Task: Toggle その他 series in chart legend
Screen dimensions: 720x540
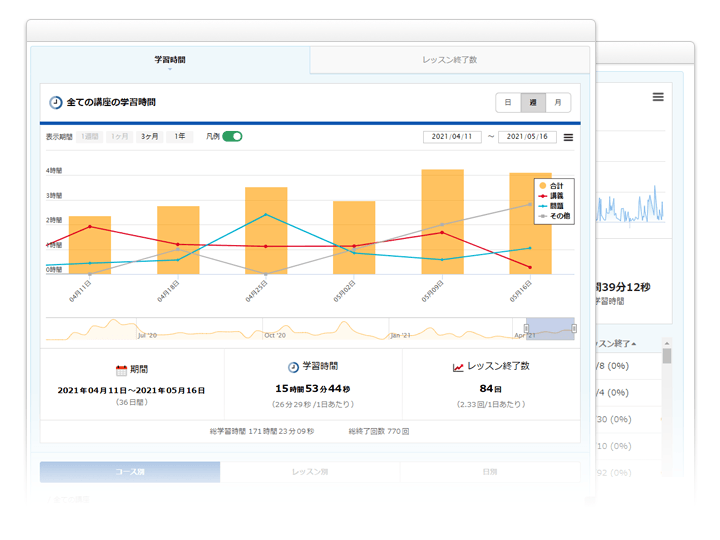Action: tap(554, 216)
